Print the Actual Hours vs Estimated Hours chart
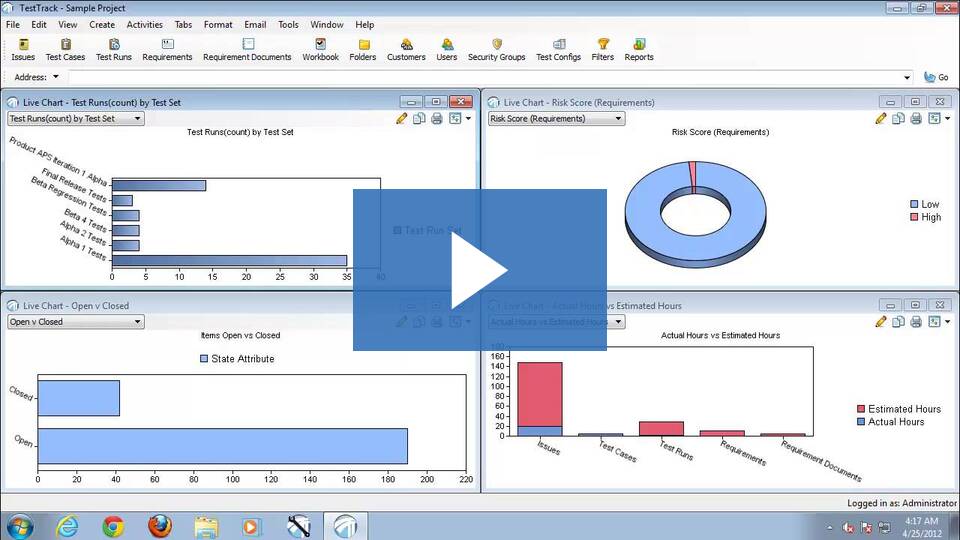This screenshot has height=540, width=960. tap(916, 322)
